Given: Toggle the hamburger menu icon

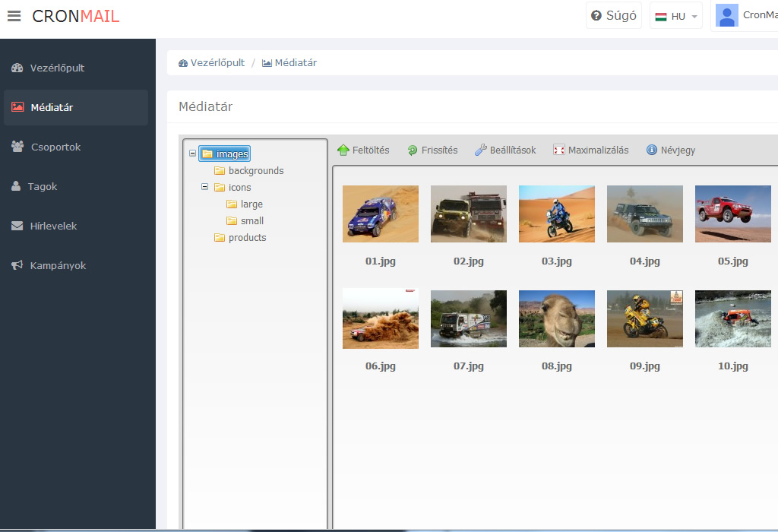Looking at the screenshot, I should [x=14, y=16].
